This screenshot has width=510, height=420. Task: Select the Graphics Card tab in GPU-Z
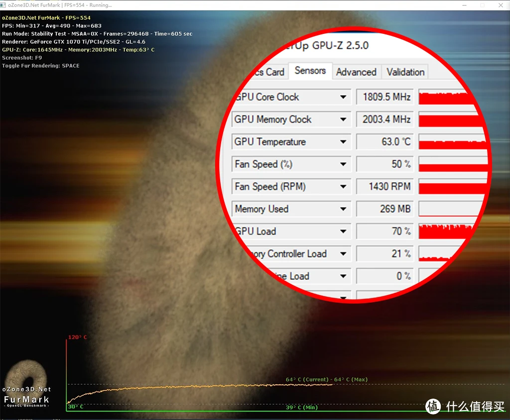269,72
